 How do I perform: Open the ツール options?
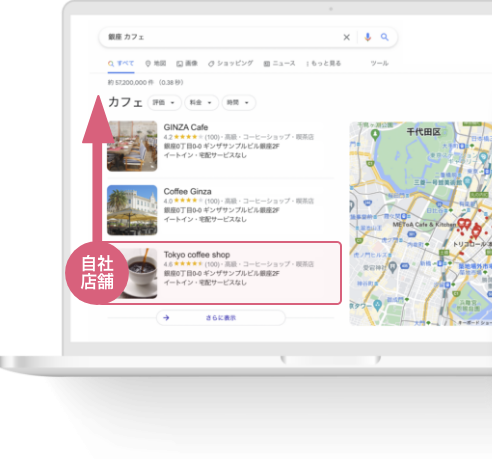tap(379, 63)
